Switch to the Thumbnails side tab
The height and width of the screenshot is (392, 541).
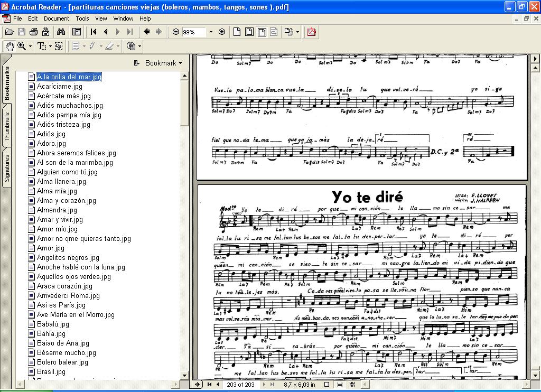pos(7,126)
